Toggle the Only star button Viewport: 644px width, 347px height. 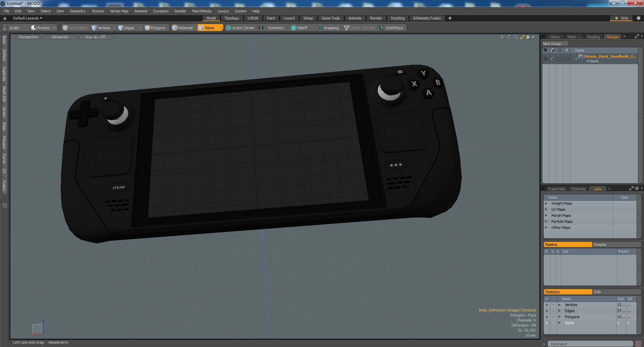622,18
